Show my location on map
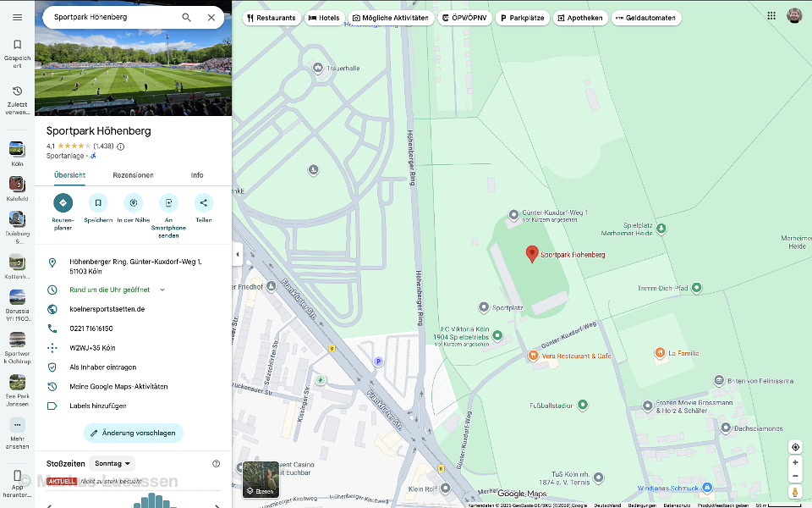The width and height of the screenshot is (812, 508). (795, 447)
